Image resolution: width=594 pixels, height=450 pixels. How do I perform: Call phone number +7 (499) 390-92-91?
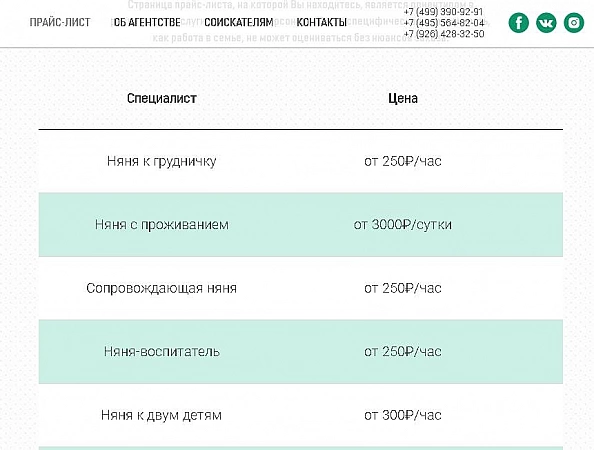443,12
